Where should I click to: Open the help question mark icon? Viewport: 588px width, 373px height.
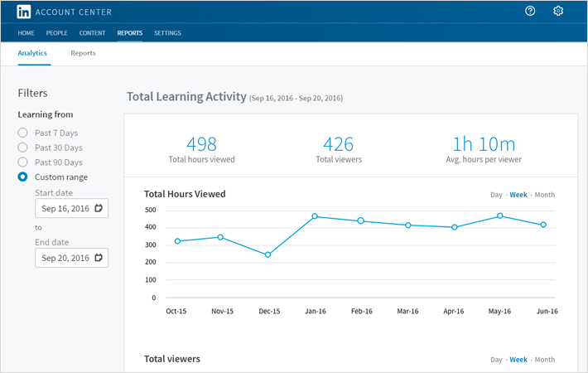(x=530, y=12)
